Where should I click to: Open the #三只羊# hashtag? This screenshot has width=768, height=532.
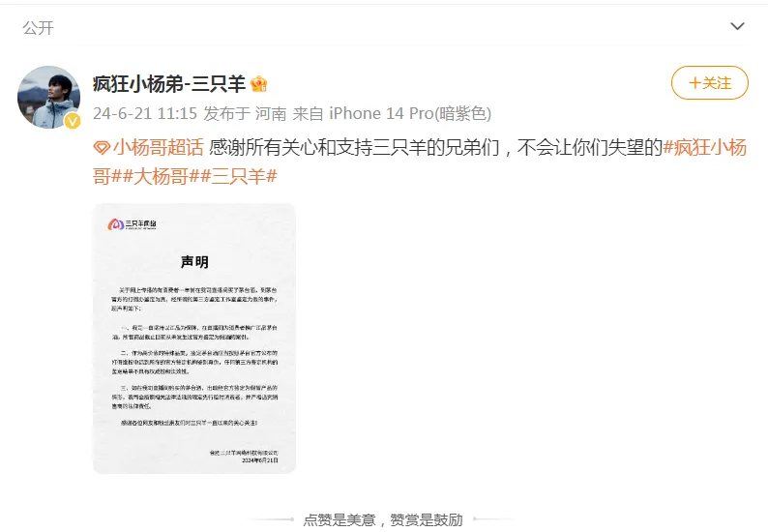pos(239,176)
